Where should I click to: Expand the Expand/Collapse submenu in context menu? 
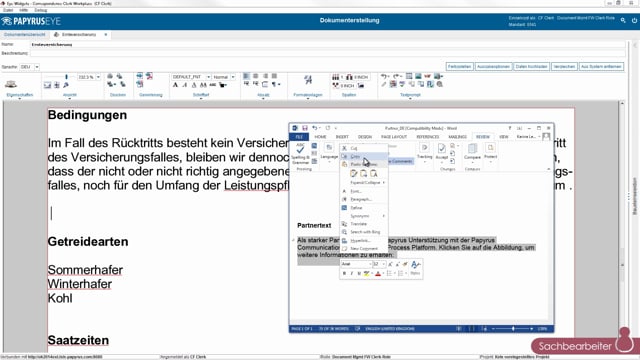(363, 183)
